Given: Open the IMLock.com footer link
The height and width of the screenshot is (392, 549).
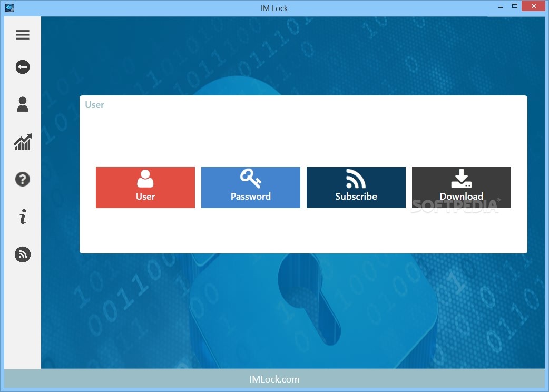Looking at the screenshot, I should tap(274, 379).
